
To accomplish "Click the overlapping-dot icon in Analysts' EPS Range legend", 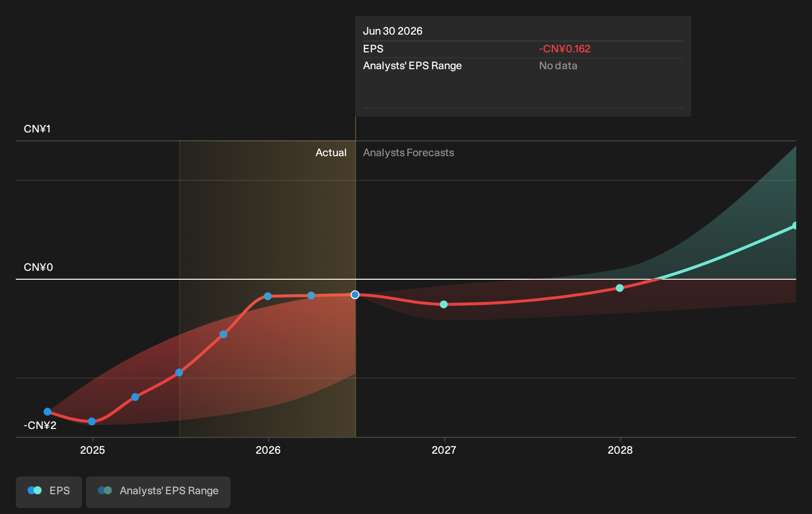I will [x=105, y=490].
